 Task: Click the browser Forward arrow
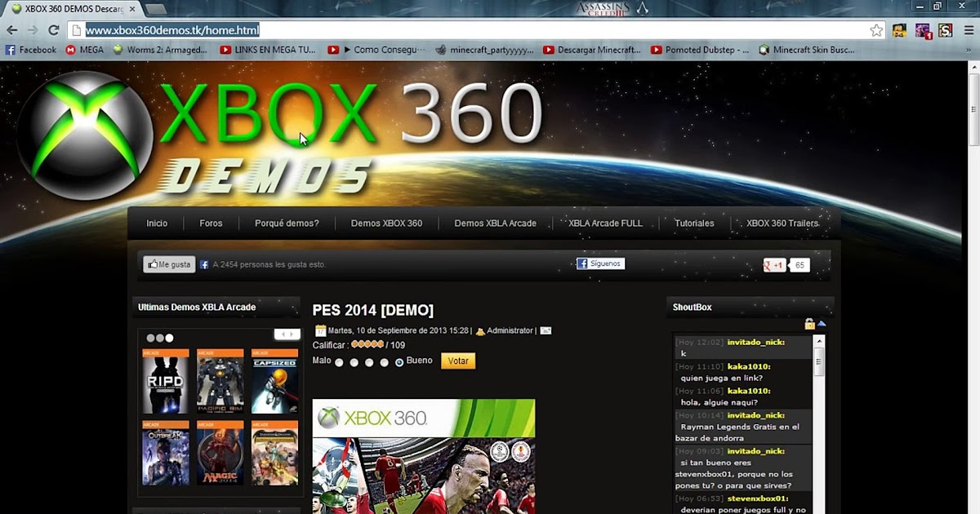(x=33, y=30)
